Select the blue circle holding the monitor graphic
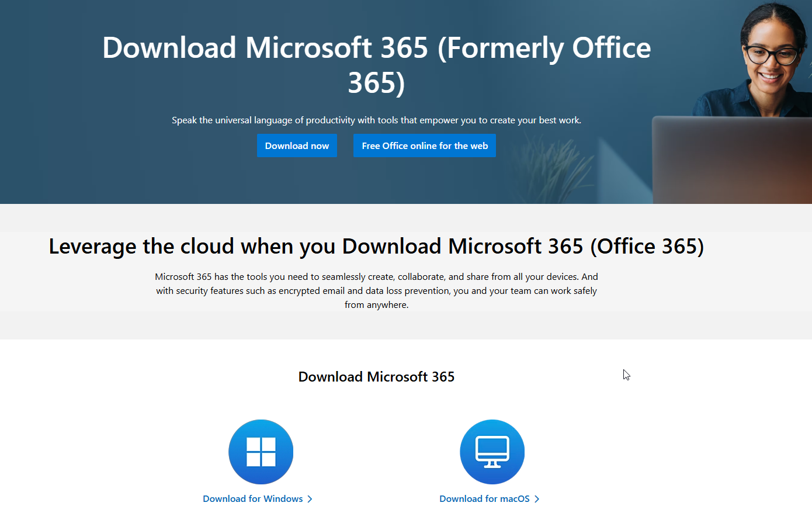The height and width of the screenshot is (506, 812). click(x=492, y=452)
